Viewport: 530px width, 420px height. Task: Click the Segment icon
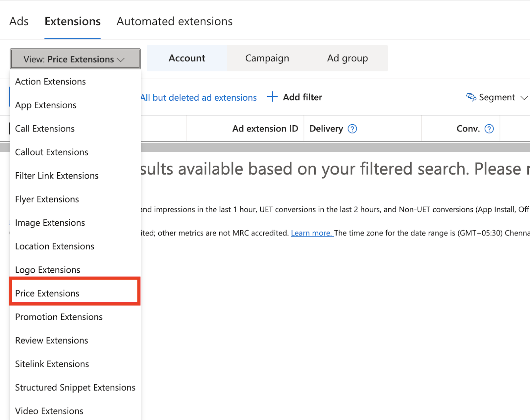[x=471, y=97]
